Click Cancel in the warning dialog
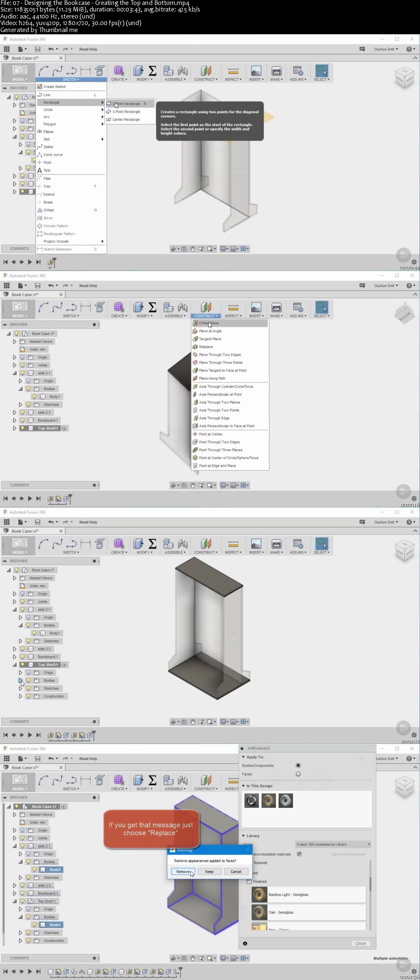The image size is (420, 980). (x=236, y=871)
